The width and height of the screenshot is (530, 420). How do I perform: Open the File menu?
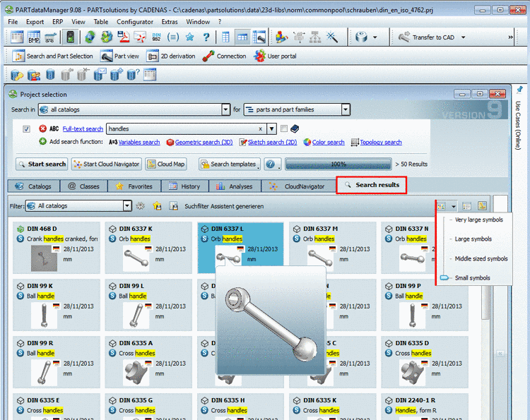coord(13,22)
